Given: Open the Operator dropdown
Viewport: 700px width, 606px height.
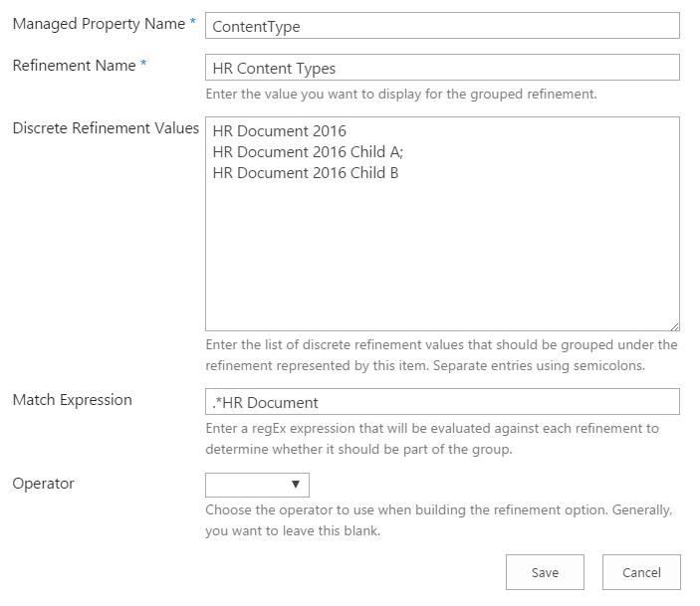Looking at the screenshot, I should pos(257,485).
